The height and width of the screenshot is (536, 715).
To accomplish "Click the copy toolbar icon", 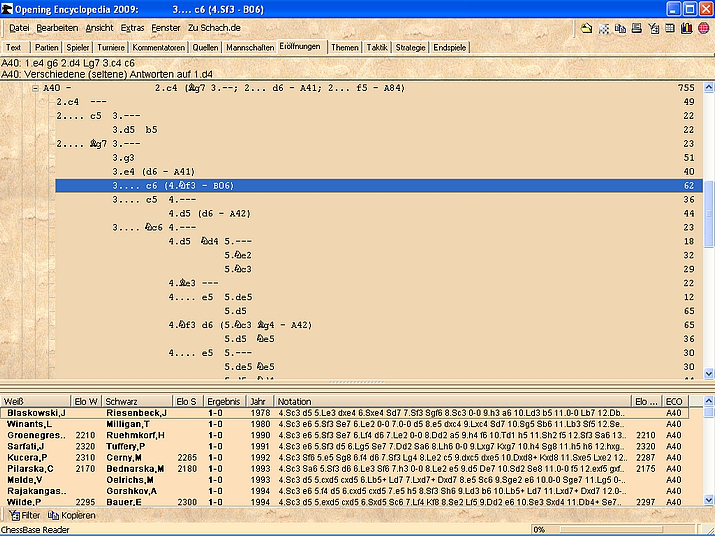I will (620, 28).
